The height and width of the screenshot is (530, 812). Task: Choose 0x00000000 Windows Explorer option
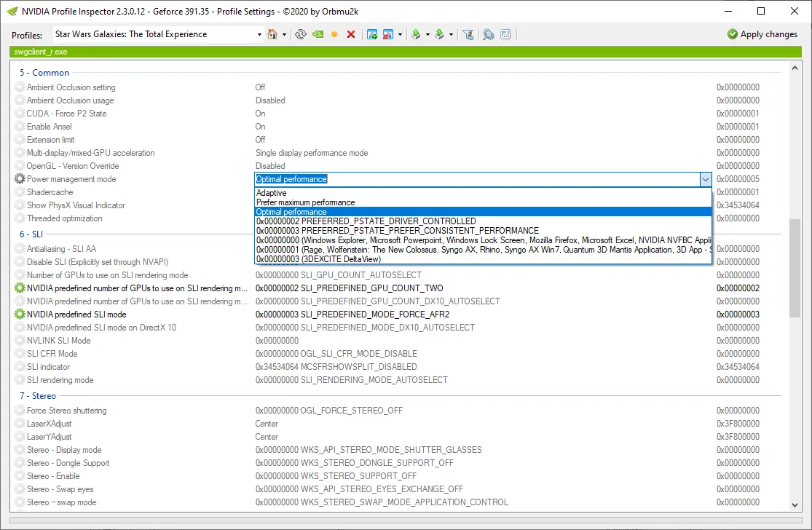click(x=483, y=240)
